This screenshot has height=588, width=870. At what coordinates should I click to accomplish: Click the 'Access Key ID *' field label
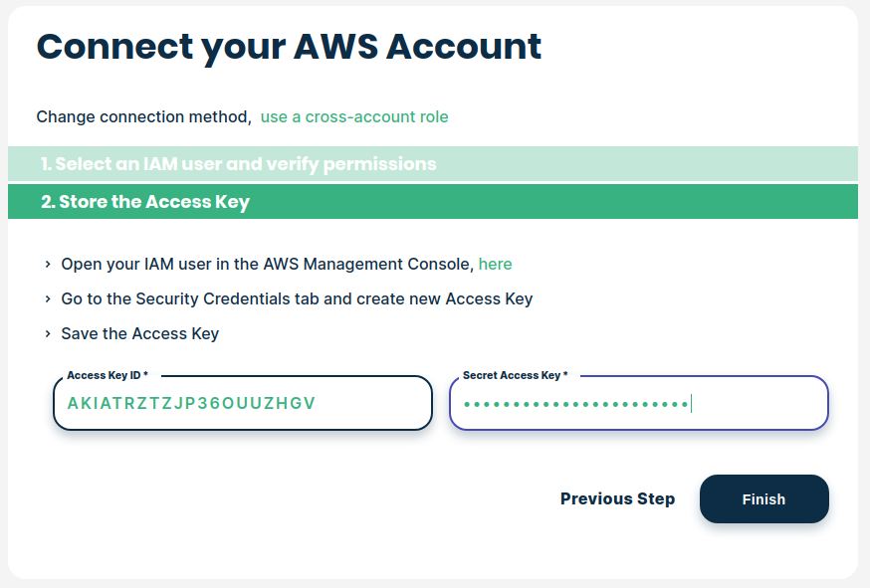click(x=108, y=376)
